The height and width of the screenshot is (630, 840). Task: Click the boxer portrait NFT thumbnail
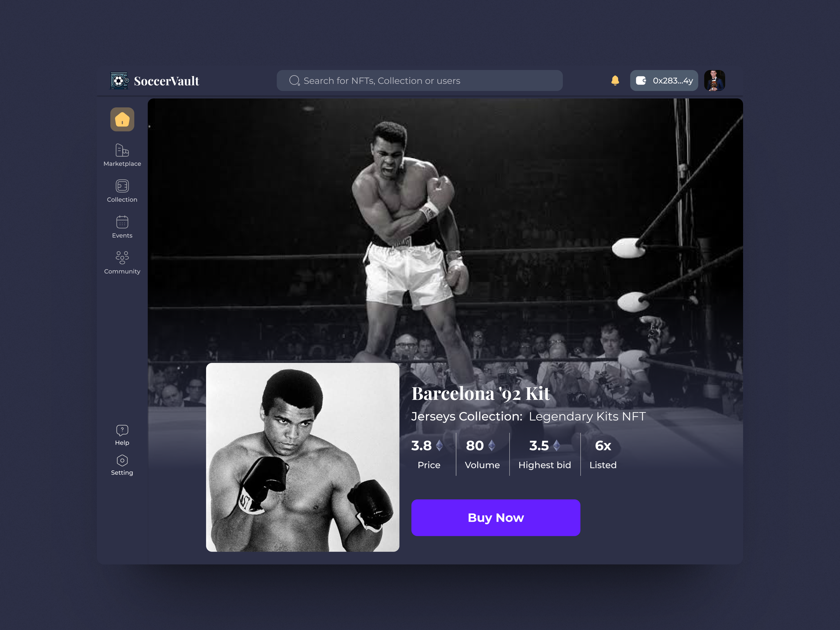click(x=302, y=457)
